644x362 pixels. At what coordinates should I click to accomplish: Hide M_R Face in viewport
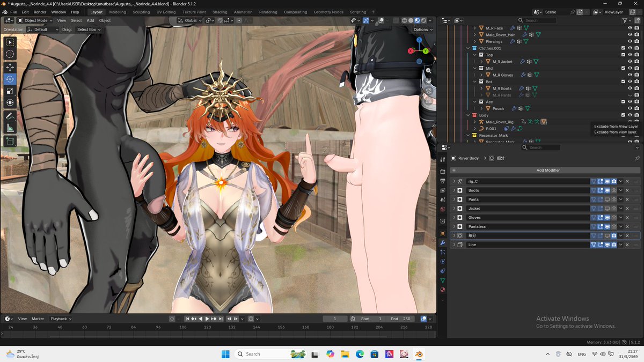point(630,28)
